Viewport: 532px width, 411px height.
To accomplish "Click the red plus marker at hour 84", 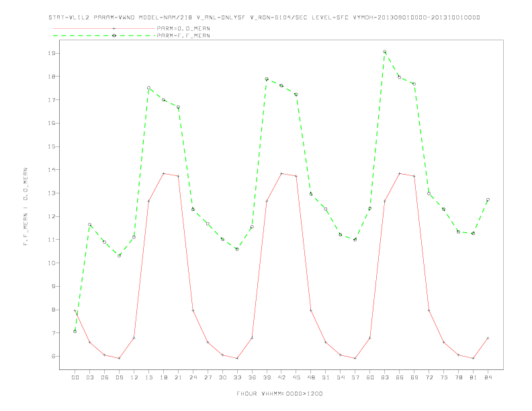I will 488,338.
